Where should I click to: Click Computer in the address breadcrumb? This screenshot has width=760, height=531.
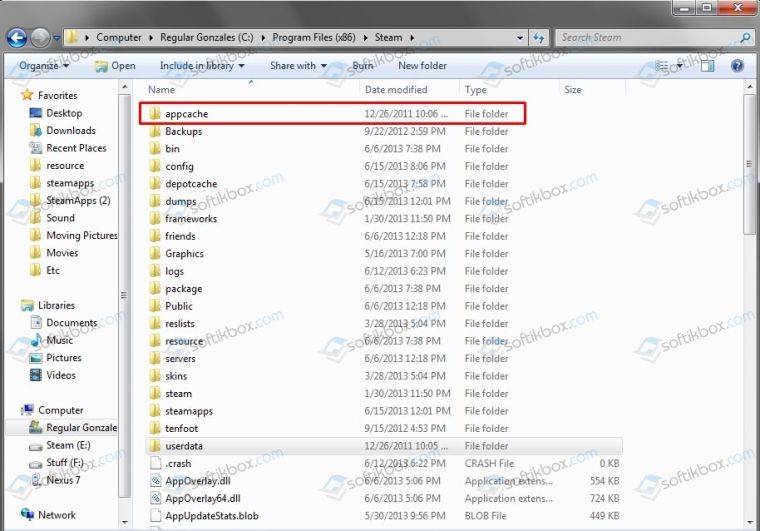pyautogui.click(x=119, y=37)
